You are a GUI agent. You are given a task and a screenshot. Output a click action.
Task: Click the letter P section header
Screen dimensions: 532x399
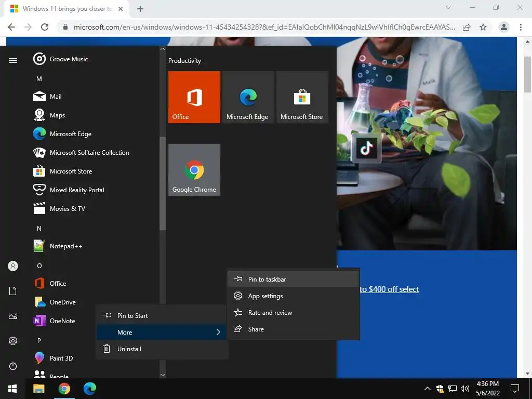pos(39,340)
